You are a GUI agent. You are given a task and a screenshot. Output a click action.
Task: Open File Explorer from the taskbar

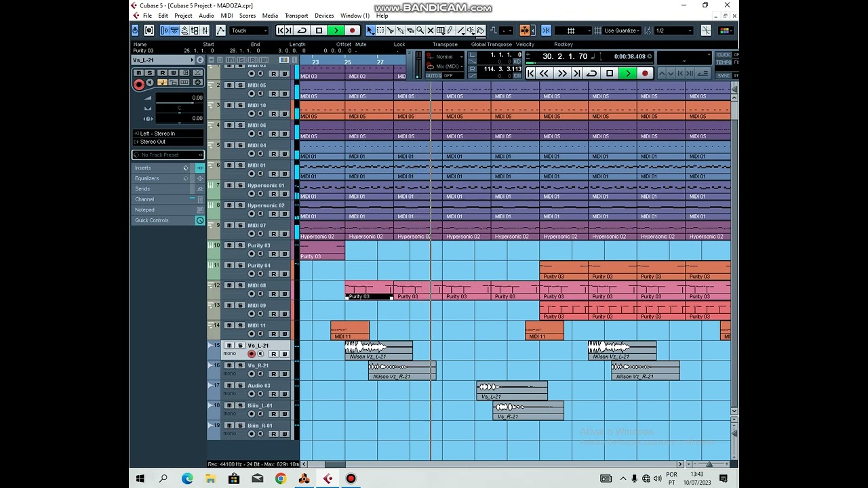pyautogui.click(x=210, y=479)
